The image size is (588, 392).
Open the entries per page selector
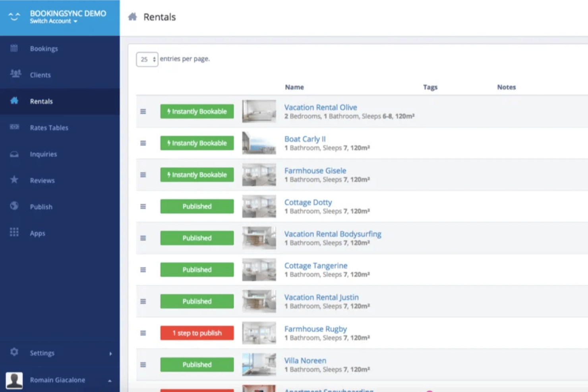coord(147,59)
